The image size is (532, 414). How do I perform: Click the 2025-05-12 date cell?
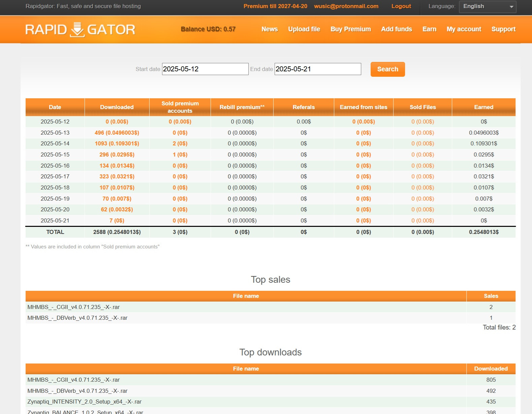tap(55, 122)
